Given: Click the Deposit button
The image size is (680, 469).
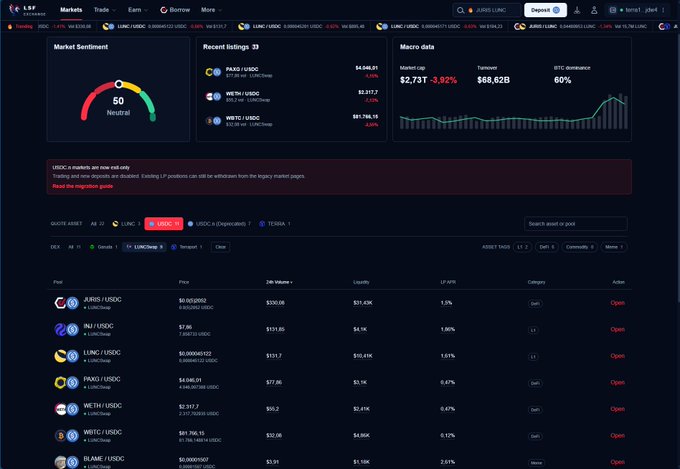Looking at the screenshot, I should click(545, 10).
